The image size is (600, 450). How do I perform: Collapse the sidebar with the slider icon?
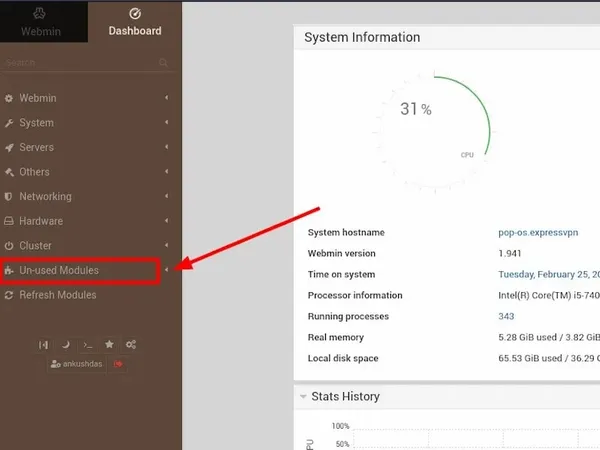[43, 345]
